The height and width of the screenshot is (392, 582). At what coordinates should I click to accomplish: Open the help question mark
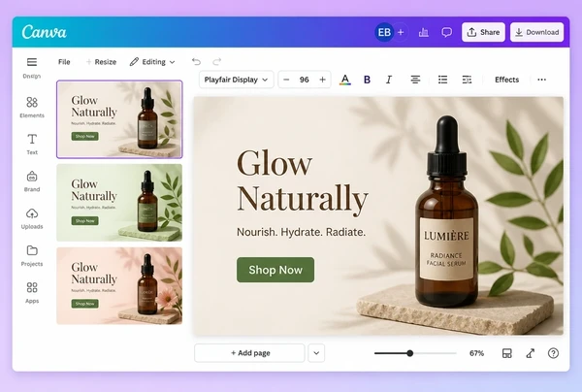pos(553,353)
